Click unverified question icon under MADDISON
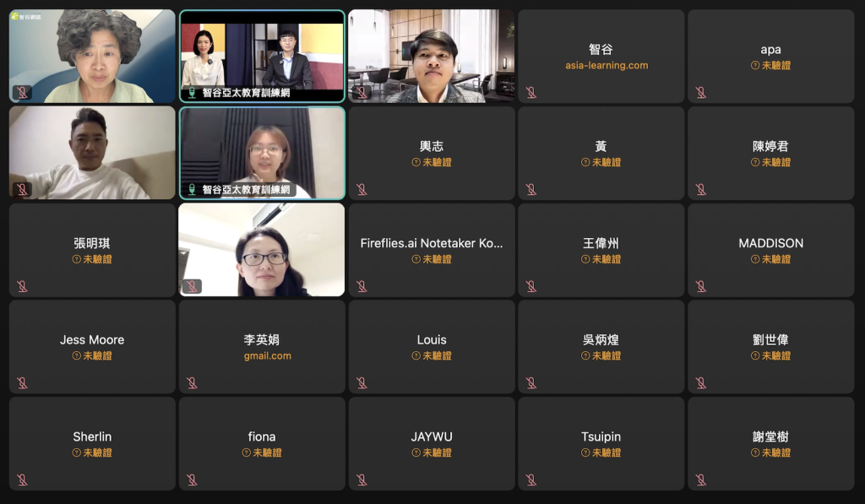Image resolution: width=865 pixels, height=504 pixels. [x=755, y=259]
